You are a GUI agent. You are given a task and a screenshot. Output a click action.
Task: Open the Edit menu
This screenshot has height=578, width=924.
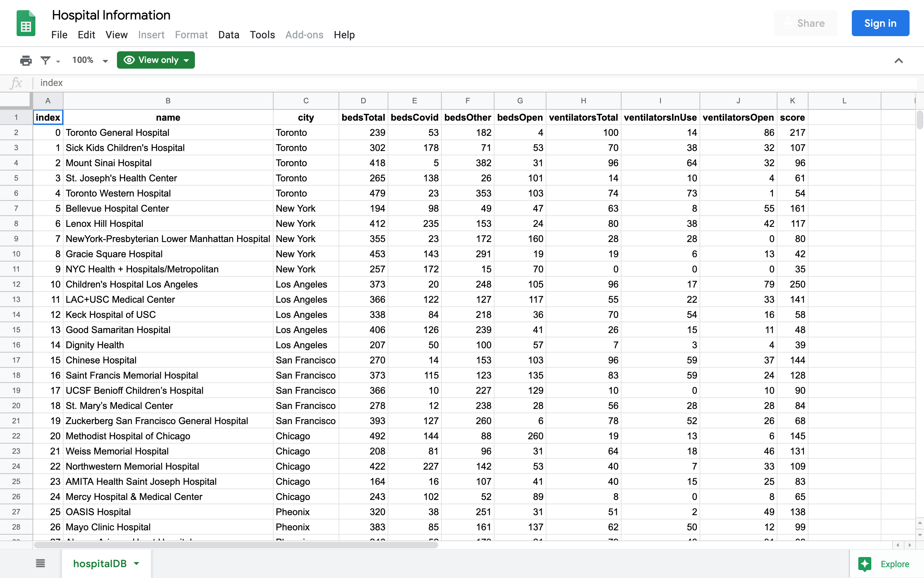(x=86, y=35)
